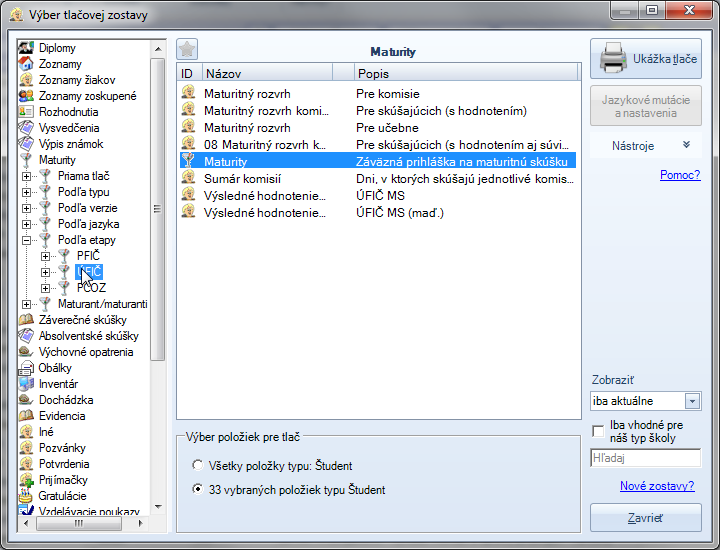Select the Pre komisie report row
This screenshot has height=550, width=721.
pos(378,93)
